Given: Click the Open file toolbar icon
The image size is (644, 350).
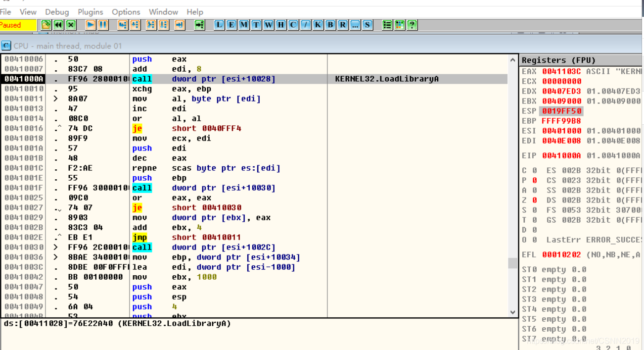Looking at the screenshot, I should tap(46, 25).
